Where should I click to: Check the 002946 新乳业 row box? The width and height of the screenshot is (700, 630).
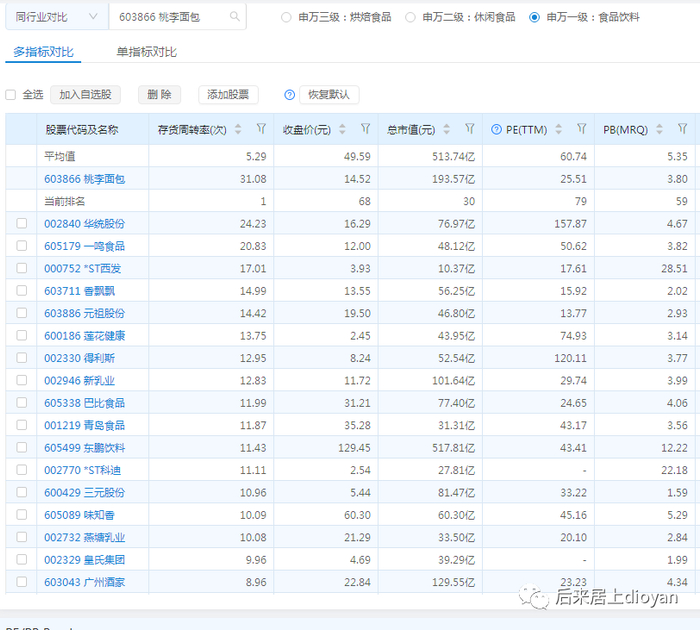[21, 380]
